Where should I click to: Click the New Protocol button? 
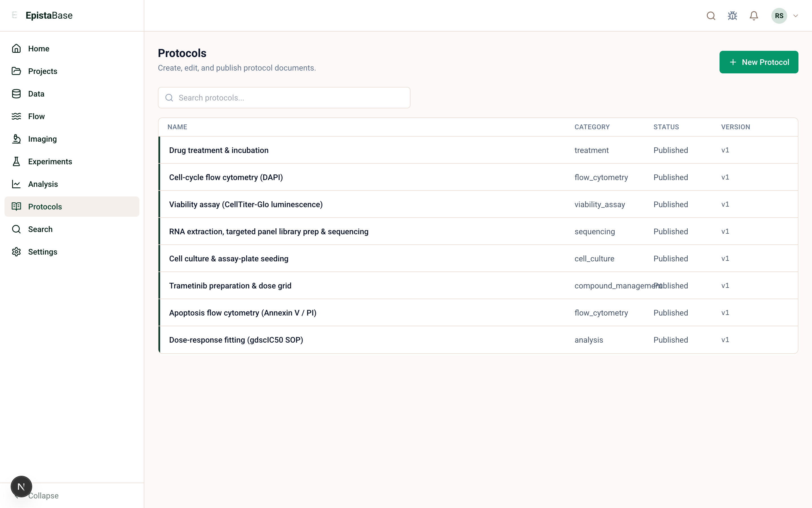(759, 62)
